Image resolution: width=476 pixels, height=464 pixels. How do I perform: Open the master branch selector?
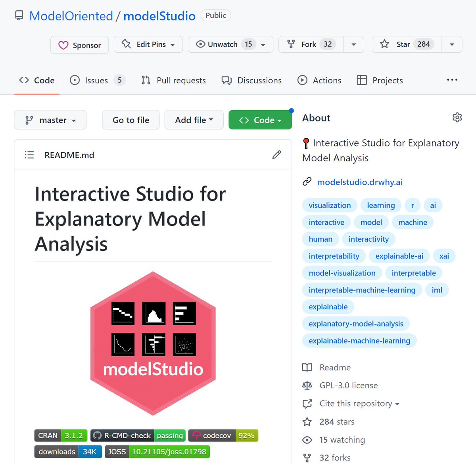pyautogui.click(x=50, y=120)
